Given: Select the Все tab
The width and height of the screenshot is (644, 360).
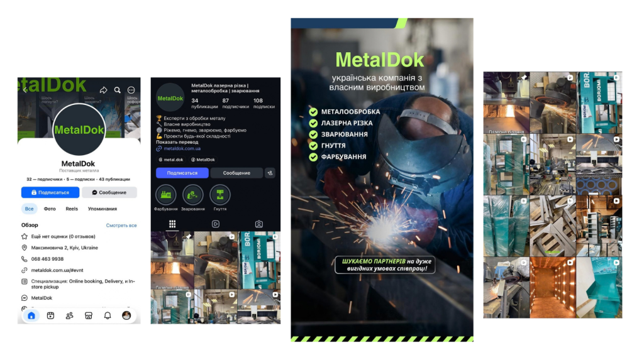Looking at the screenshot, I should coord(29,209).
